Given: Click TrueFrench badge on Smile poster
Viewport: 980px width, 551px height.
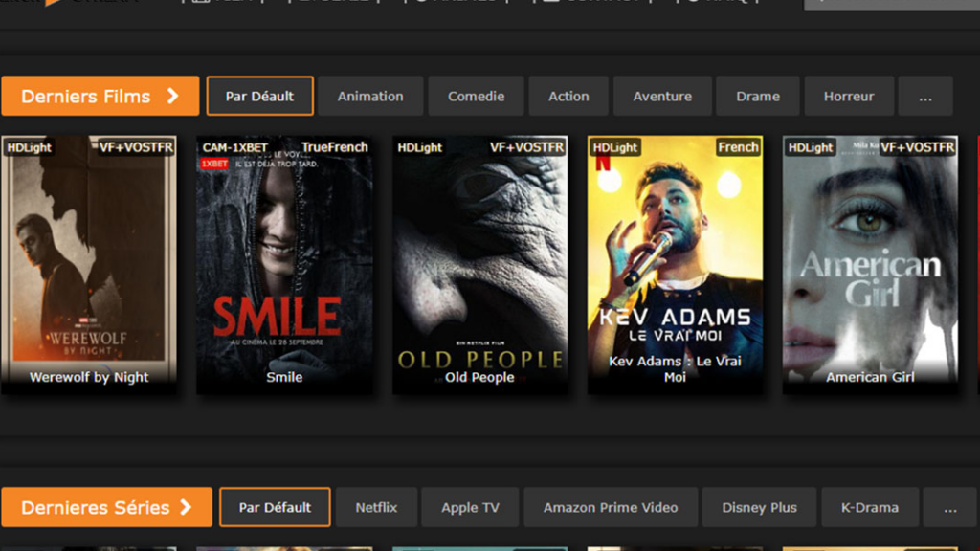Looking at the screenshot, I should click(x=335, y=147).
